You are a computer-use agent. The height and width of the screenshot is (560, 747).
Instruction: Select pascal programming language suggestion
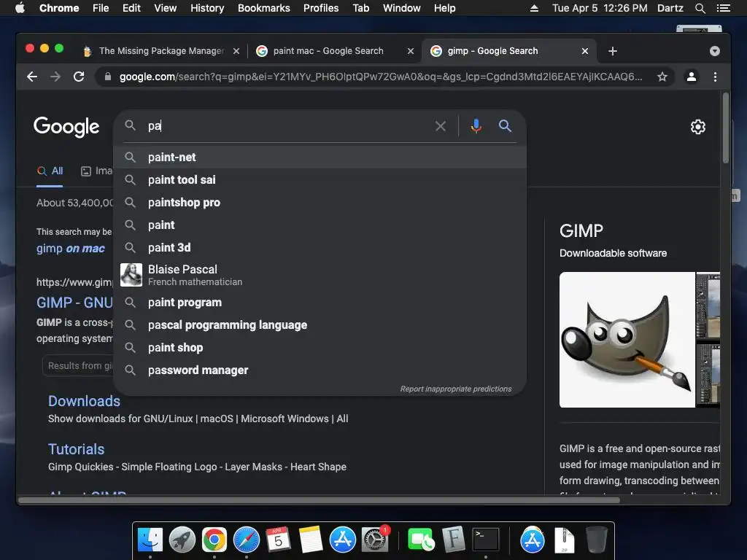point(320,324)
